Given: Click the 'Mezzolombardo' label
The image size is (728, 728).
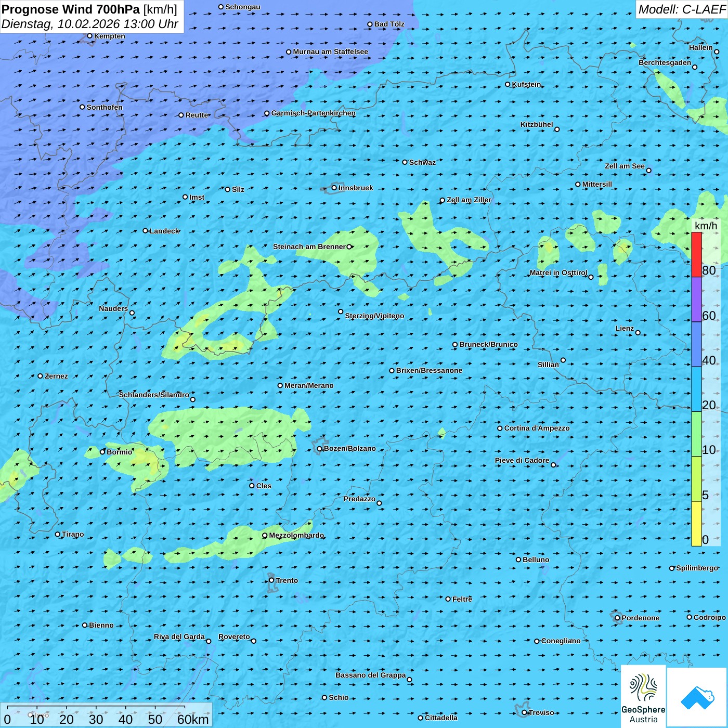Looking at the screenshot, I should point(296,535).
